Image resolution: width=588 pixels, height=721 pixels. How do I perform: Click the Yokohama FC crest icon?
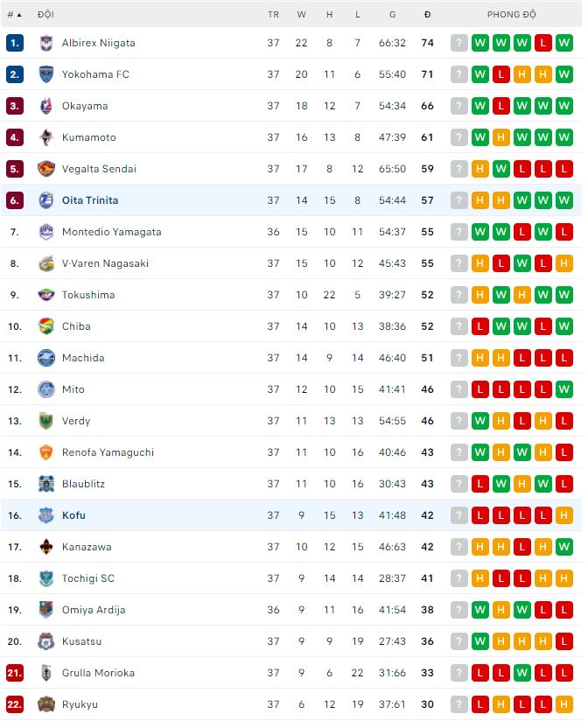[46, 74]
